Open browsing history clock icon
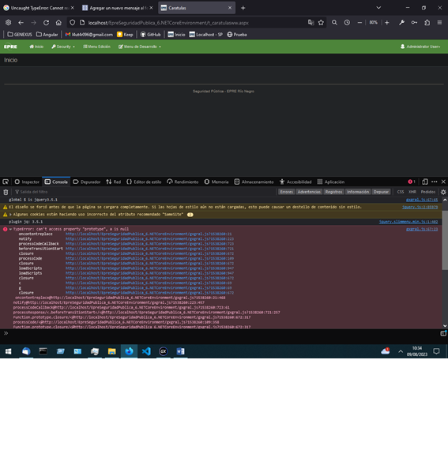Viewport: 448px width, 476px height. point(347,22)
